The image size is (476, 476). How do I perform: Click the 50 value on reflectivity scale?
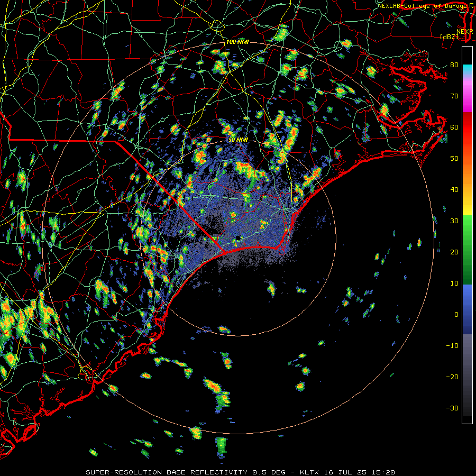tap(454, 159)
